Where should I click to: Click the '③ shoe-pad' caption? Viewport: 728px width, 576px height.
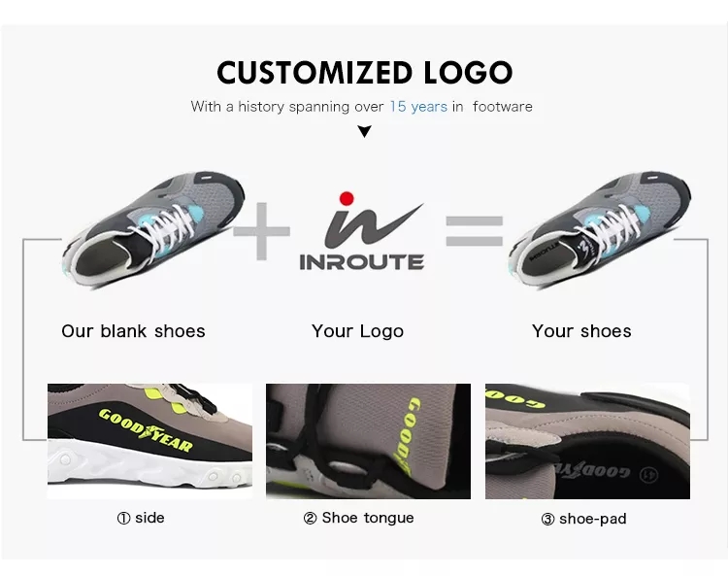pyautogui.click(x=583, y=519)
